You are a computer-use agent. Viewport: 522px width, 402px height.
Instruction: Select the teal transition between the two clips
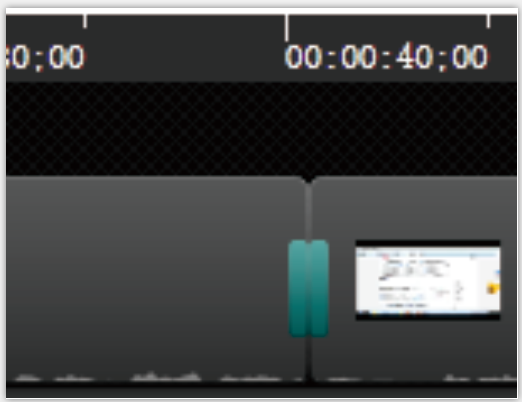309,289
